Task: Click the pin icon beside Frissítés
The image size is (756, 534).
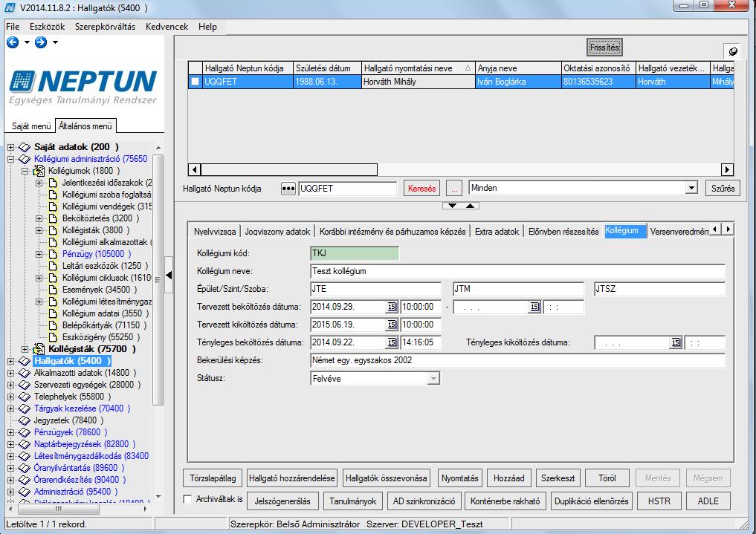Action: 732,51
